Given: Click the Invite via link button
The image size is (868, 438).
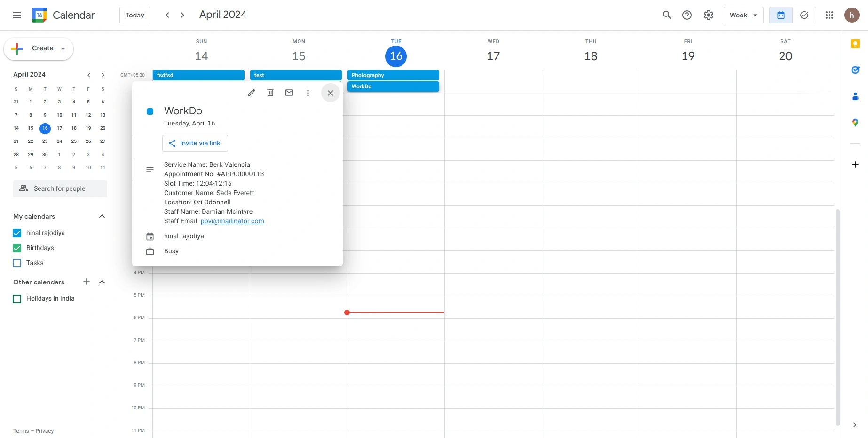Looking at the screenshot, I should click(x=195, y=143).
